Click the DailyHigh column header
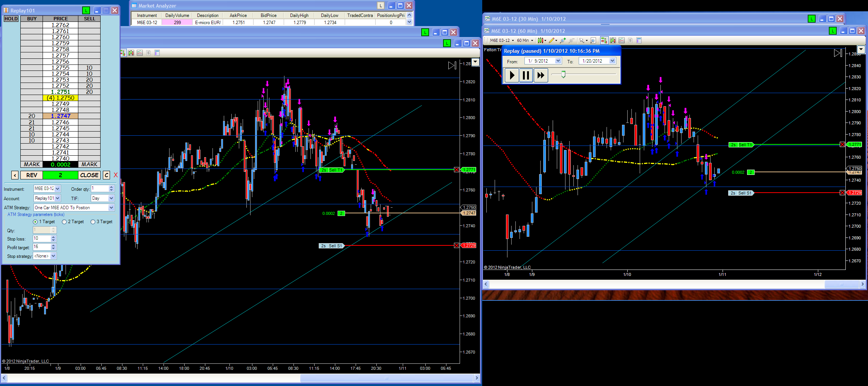868x386 pixels. click(x=299, y=15)
